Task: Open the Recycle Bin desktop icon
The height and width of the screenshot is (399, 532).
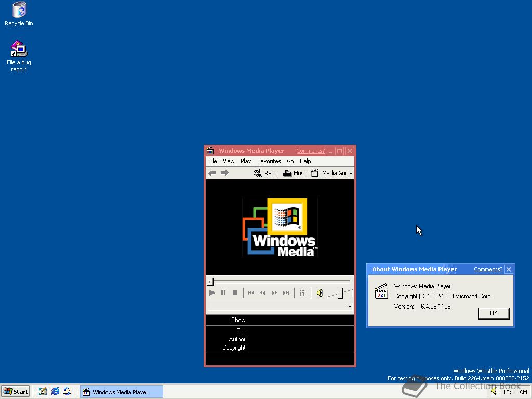Action: [19, 14]
